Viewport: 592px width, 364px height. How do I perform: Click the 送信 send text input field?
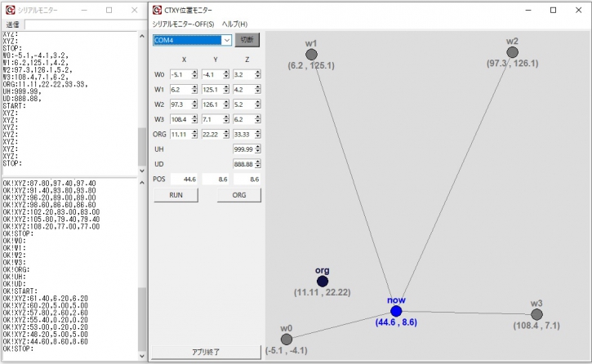(82, 24)
